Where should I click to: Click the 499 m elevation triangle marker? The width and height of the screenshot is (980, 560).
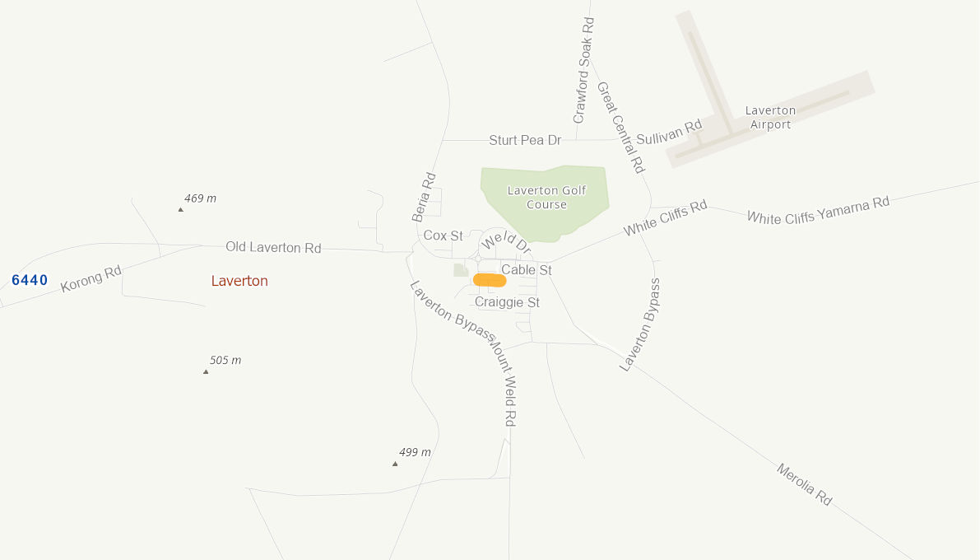[395, 464]
